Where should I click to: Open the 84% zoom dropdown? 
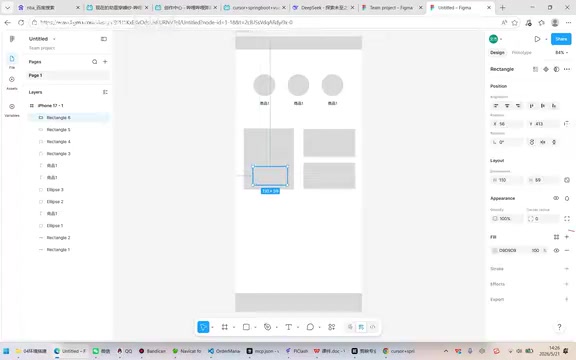pyautogui.click(x=561, y=53)
